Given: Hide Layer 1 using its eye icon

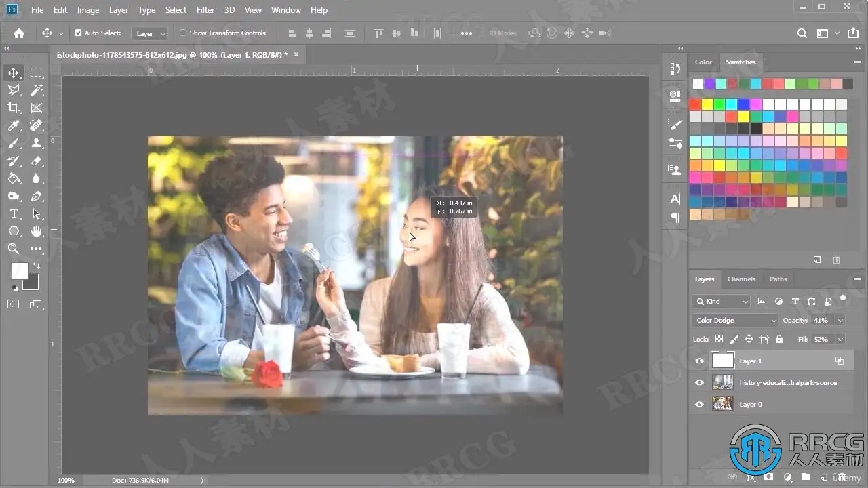Looking at the screenshot, I should [699, 361].
